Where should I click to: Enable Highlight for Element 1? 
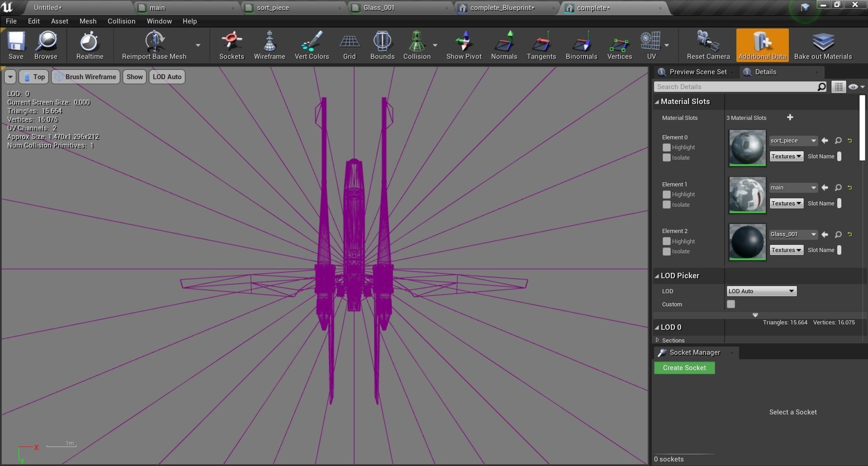[x=666, y=195]
